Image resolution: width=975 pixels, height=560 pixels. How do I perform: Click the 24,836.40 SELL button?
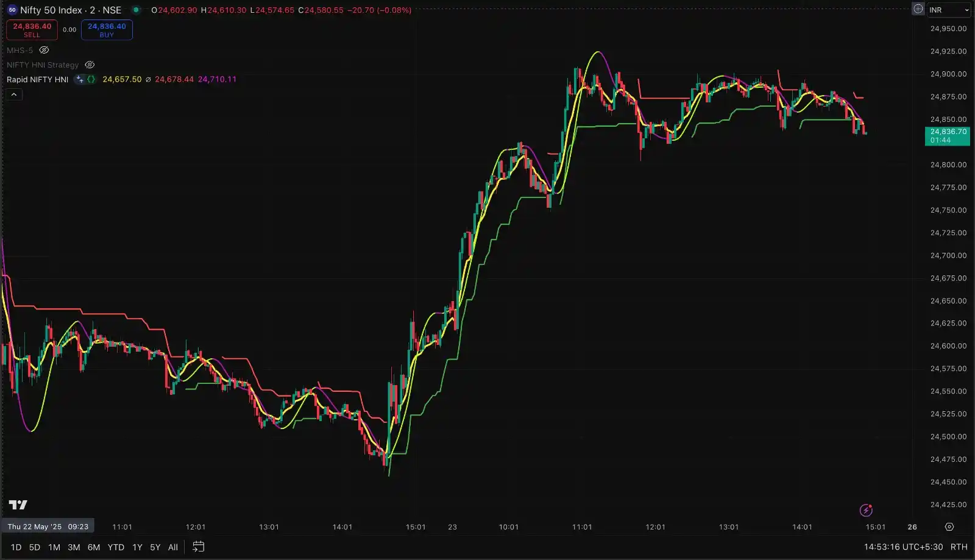32,30
